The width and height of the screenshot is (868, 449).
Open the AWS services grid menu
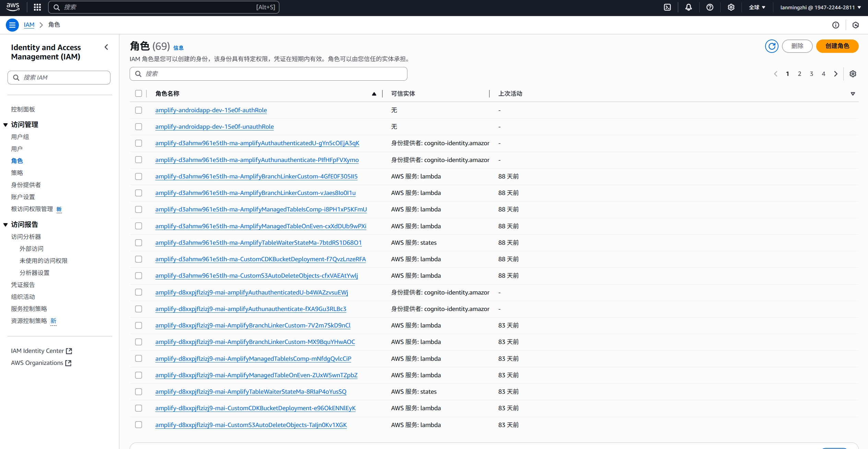pos(37,7)
